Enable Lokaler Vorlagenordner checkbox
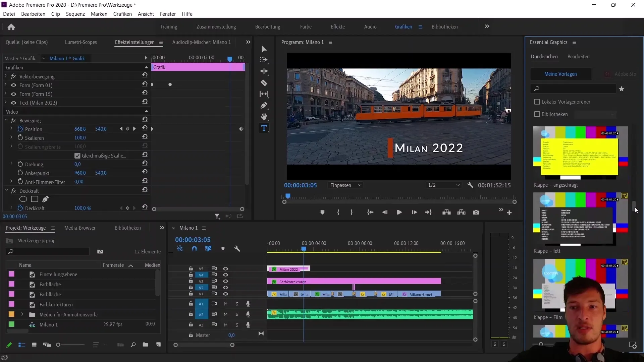 [x=537, y=102]
